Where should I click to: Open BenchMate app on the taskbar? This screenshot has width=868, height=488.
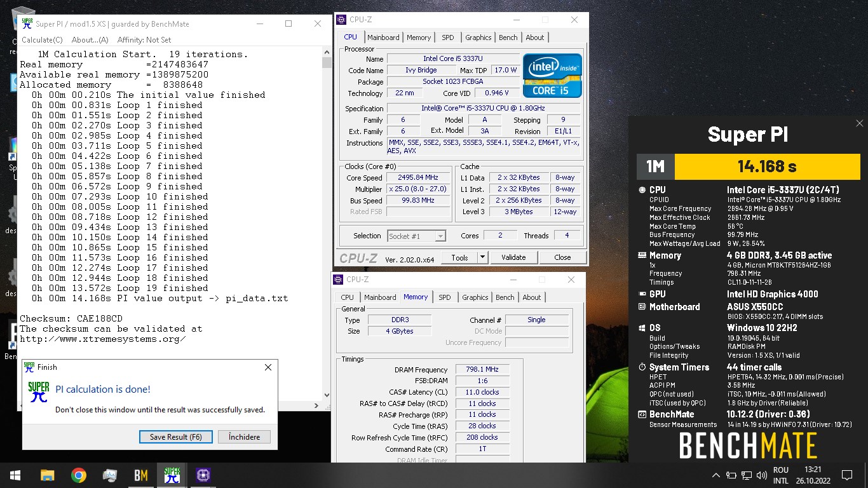(140, 475)
